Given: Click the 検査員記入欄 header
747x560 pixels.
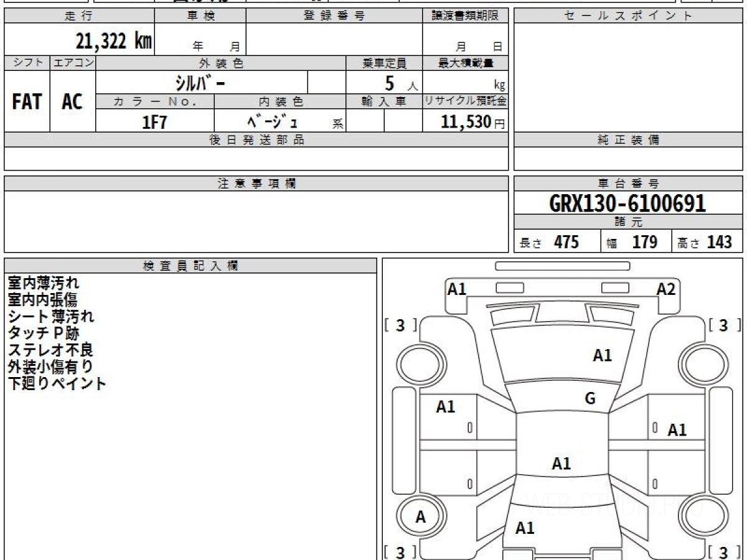Looking at the screenshot, I should tap(190, 266).
